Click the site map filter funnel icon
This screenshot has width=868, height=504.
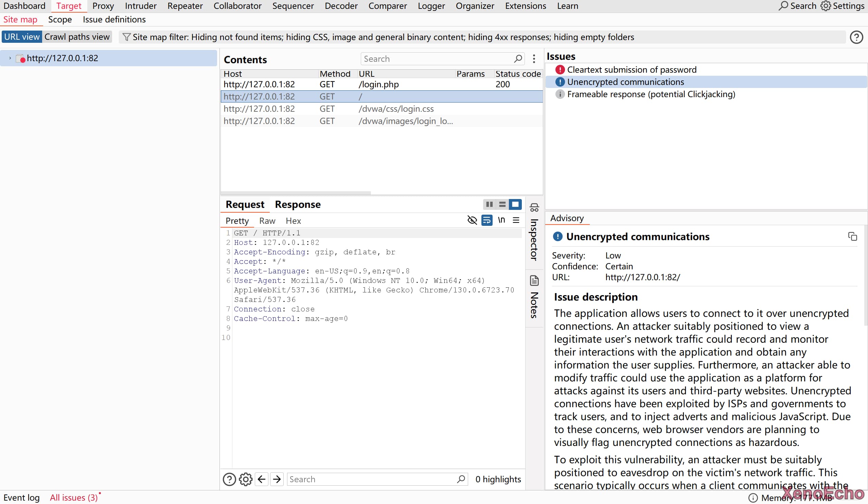pos(126,37)
